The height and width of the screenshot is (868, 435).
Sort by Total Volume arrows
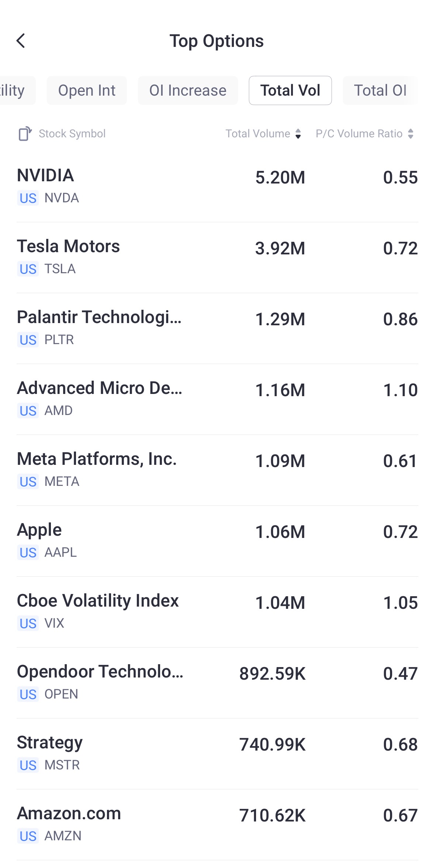point(298,134)
